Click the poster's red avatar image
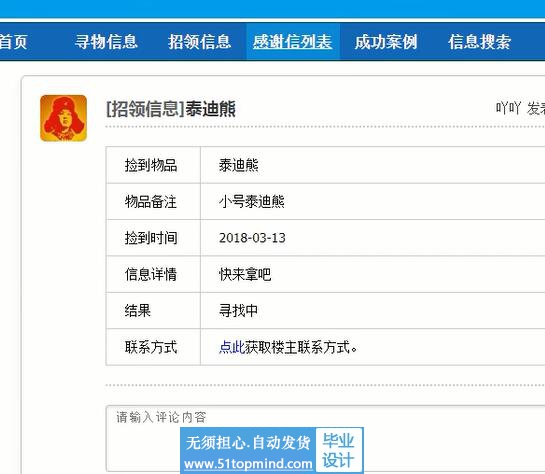The image size is (545, 474). coord(63,118)
